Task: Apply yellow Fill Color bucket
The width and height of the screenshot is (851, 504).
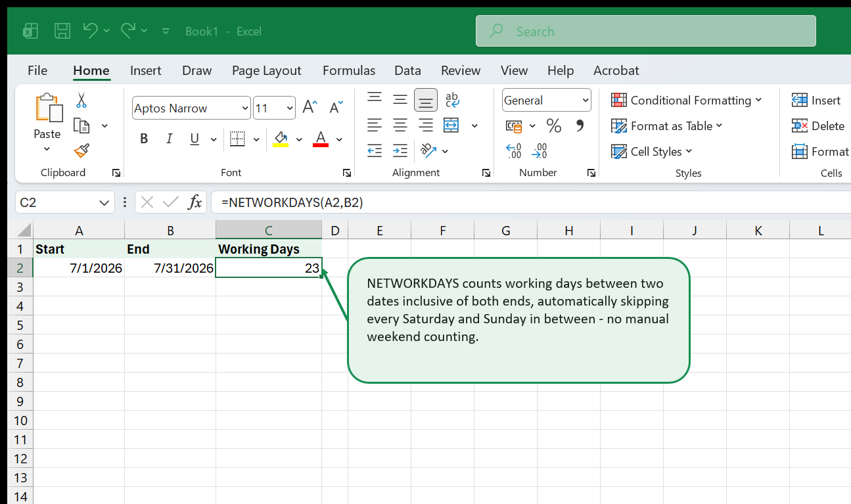Action: (x=281, y=139)
